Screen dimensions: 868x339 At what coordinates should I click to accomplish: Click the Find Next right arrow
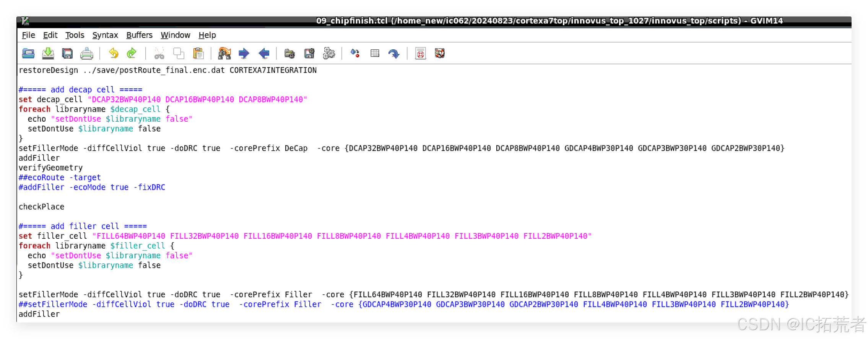[x=244, y=54]
